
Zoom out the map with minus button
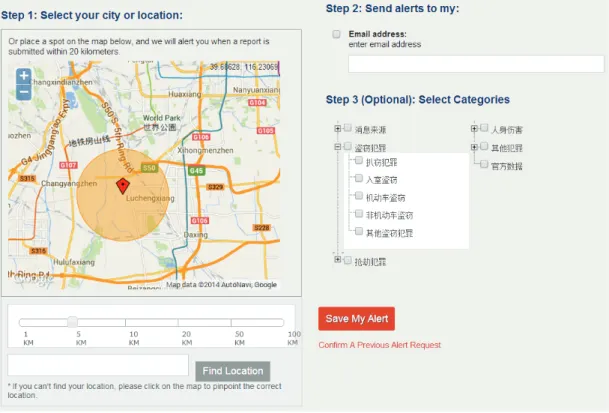coord(24,92)
